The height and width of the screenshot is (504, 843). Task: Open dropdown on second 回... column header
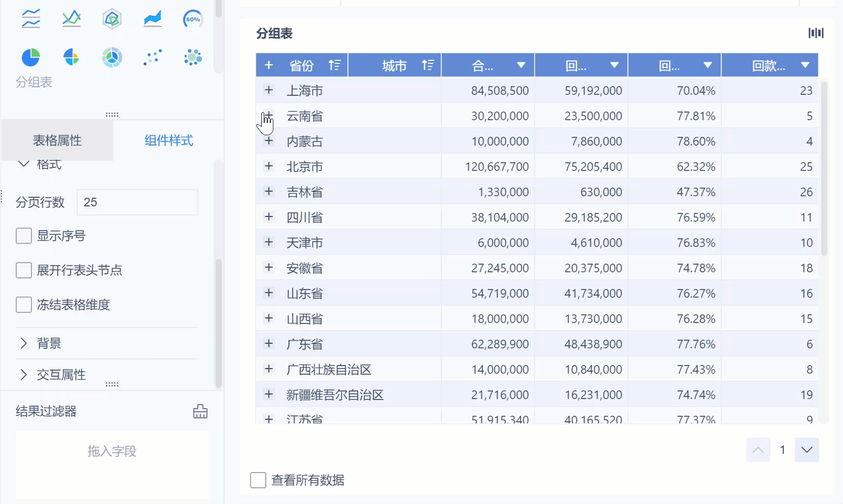click(x=708, y=65)
